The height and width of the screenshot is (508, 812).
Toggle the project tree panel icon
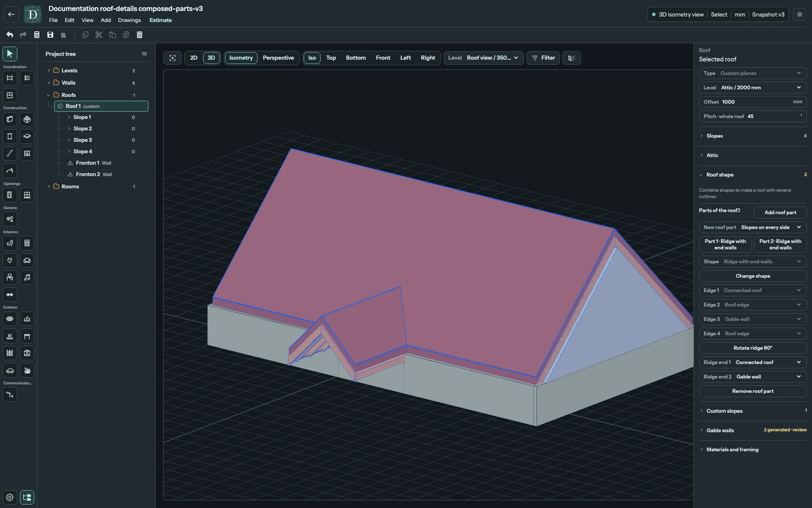[27, 497]
